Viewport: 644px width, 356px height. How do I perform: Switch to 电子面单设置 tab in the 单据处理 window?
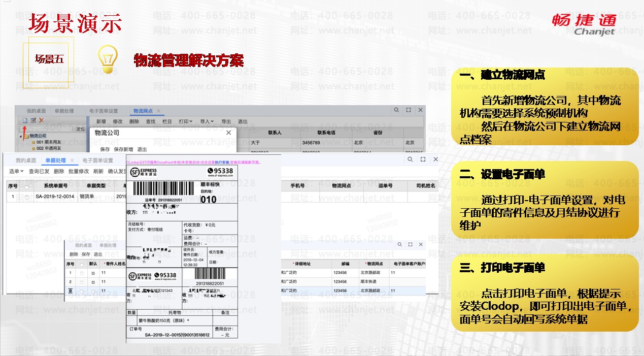coord(97,160)
